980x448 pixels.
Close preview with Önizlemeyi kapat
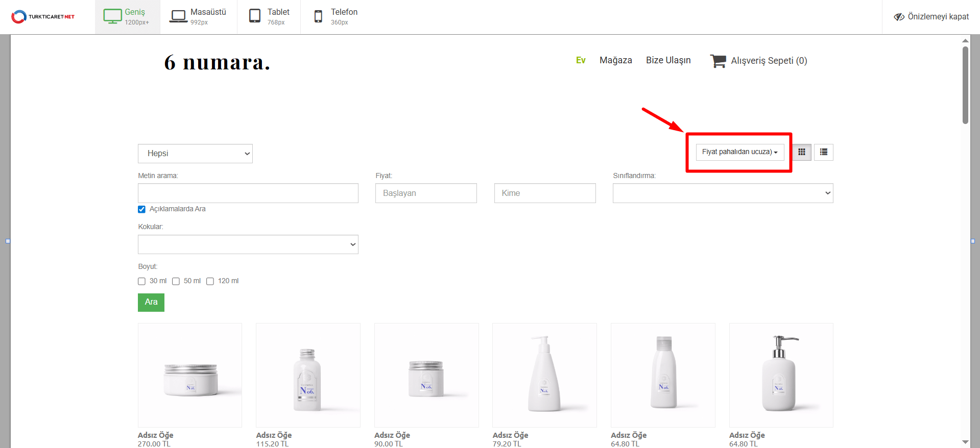[931, 17]
